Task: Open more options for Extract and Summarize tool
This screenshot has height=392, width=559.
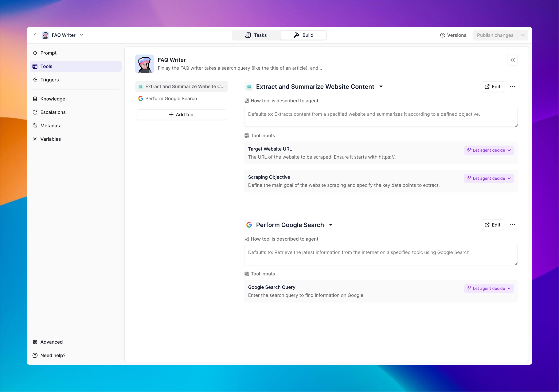Action: 512,87
